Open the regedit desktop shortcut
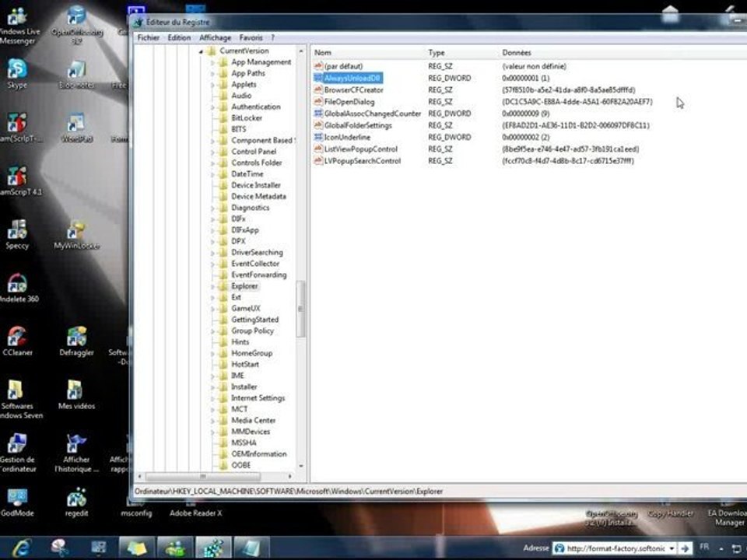Viewport: 747px width, 560px height. click(x=76, y=502)
